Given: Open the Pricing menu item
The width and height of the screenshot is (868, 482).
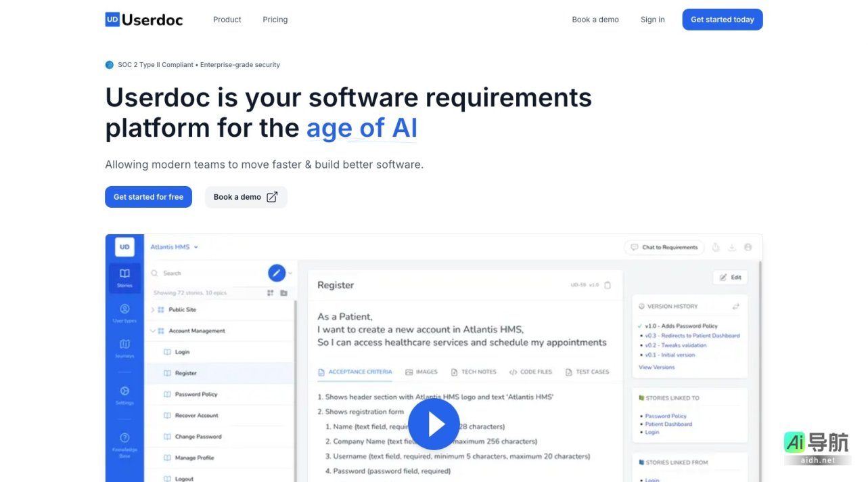Looking at the screenshot, I should click(275, 20).
